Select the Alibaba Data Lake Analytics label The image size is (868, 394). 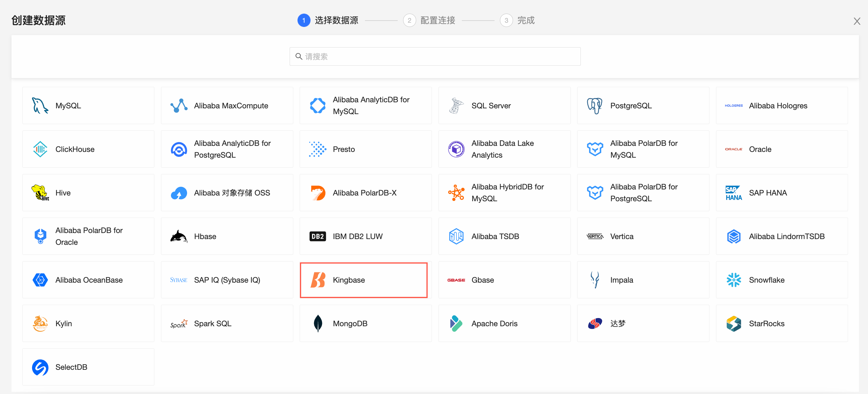pyautogui.click(x=502, y=149)
